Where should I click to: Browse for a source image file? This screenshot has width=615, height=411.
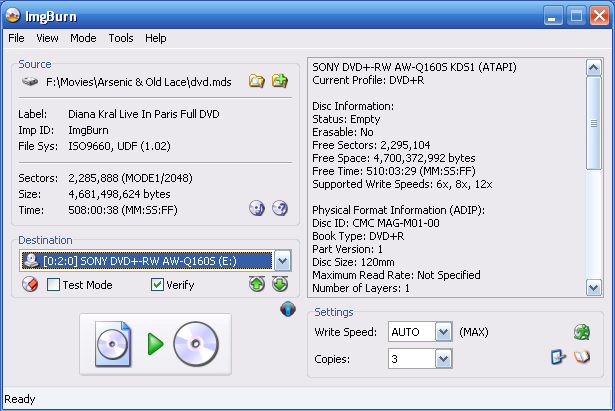click(x=257, y=81)
